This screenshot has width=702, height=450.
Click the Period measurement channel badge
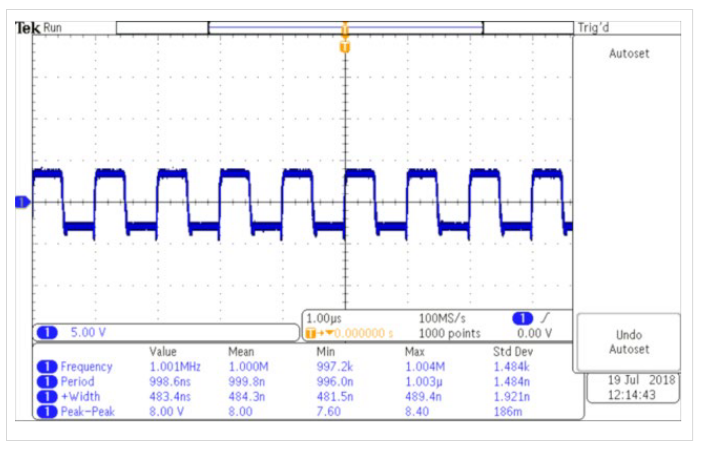tap(46, 381)
